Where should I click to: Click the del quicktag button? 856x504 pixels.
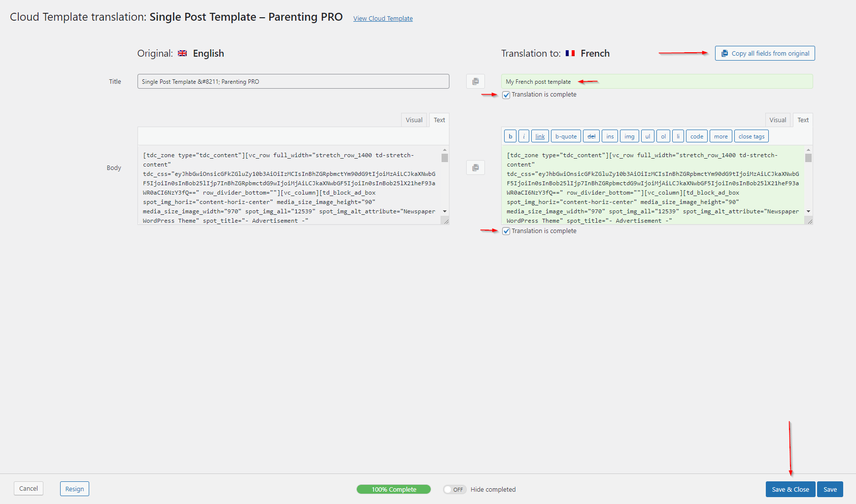[591, 136]
